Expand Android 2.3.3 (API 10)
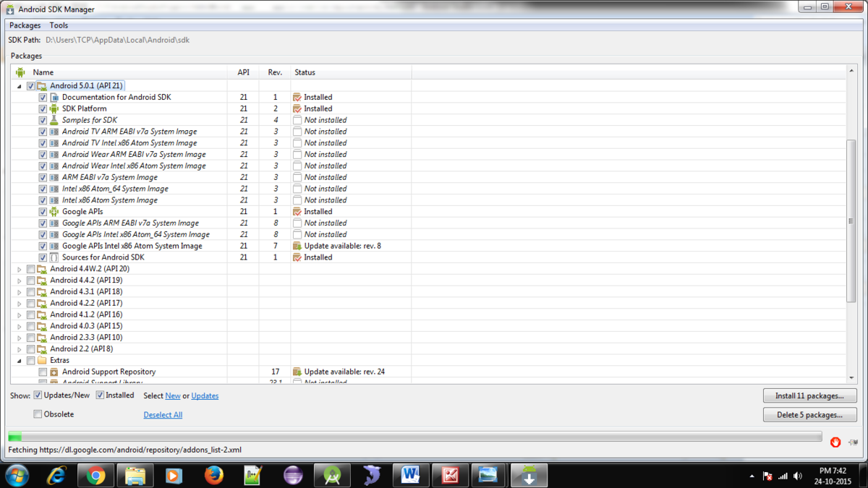 (x=20, y=338)
